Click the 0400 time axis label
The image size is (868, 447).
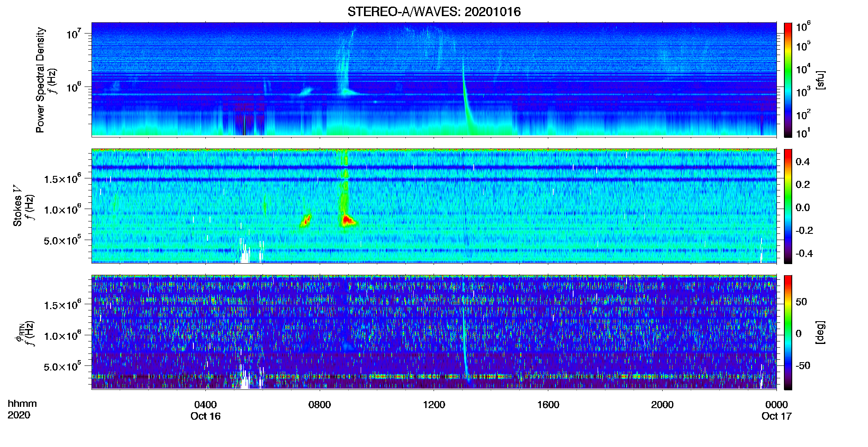coord(205,404)
